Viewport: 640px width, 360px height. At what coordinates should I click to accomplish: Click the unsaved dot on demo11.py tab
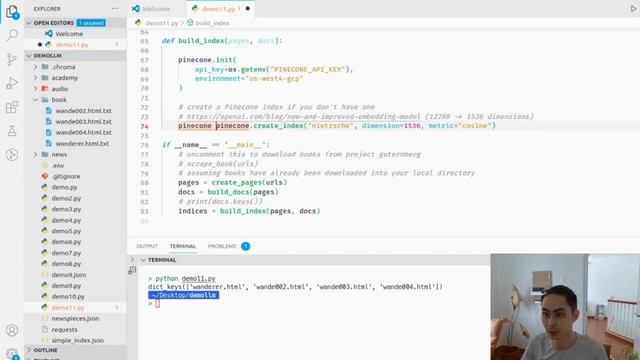tap(247, 9)
